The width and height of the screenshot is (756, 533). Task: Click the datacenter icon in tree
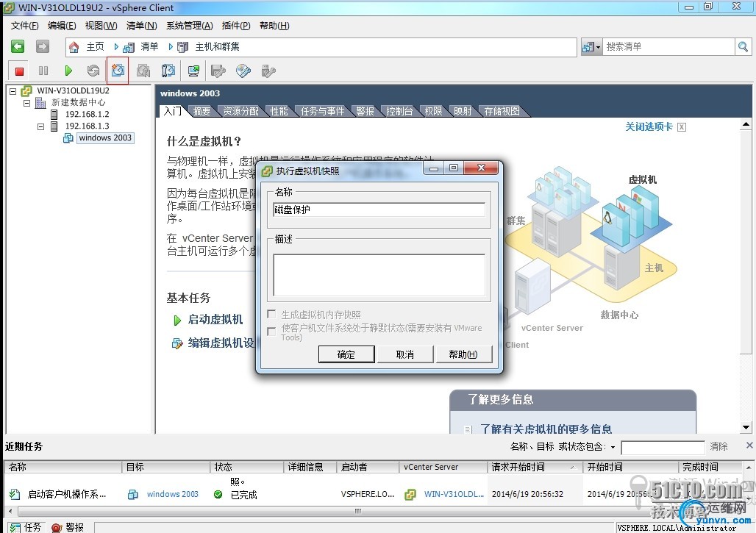coord(40,103)
